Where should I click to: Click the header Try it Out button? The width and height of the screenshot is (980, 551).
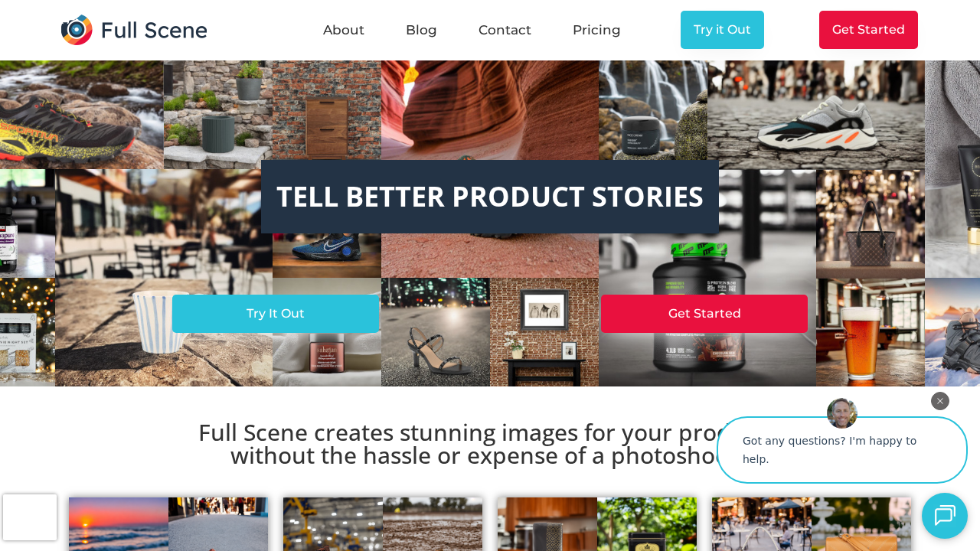pyautogui.click(x=722, y=30)
